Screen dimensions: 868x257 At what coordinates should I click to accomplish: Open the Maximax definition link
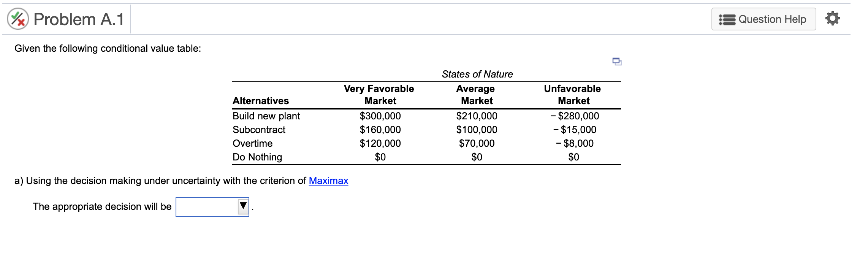tap(328, 181)
